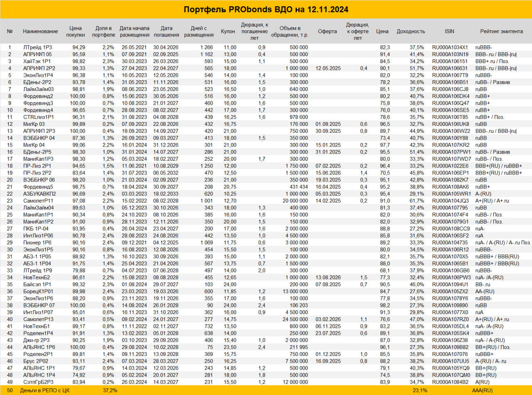Screen dimensions: 532x395
Task: Select ISIN 'RU000A104JQ3'
Action: (x=450, y=201)
